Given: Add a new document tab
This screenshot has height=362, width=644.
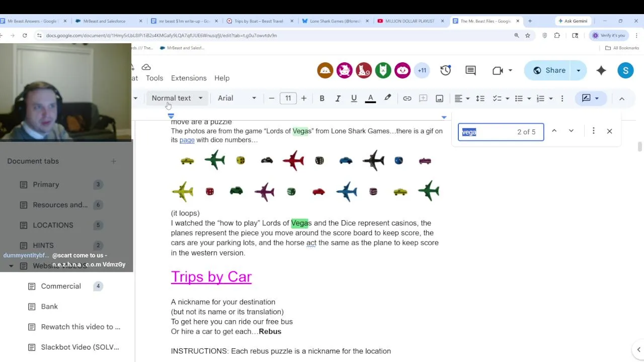Looking at the screenshot, I should pos(113,161).
